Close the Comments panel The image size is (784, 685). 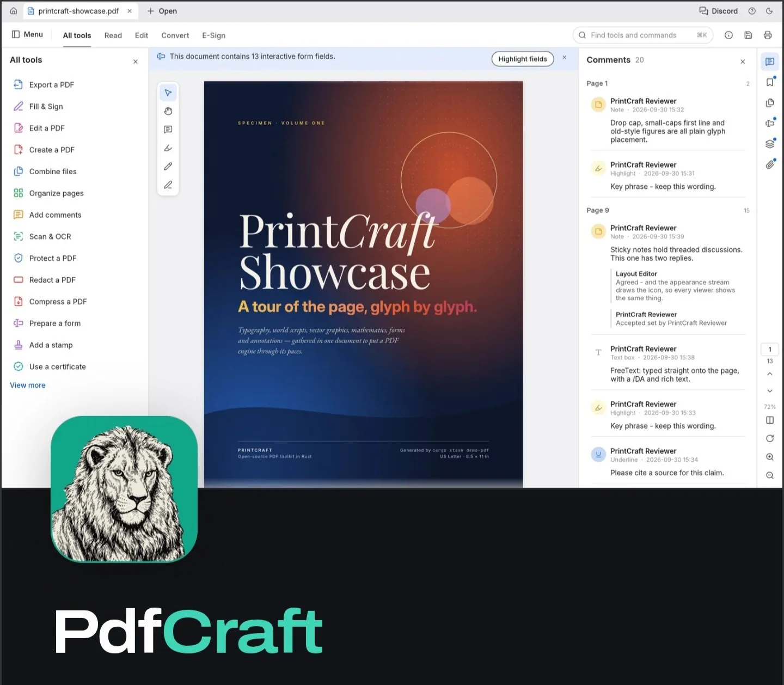click(x=743, y=62)
